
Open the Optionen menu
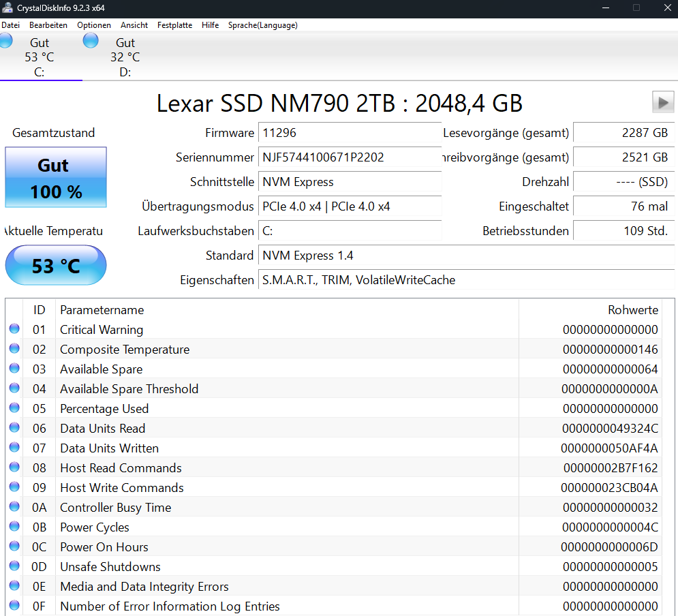(x=94, y=25)
